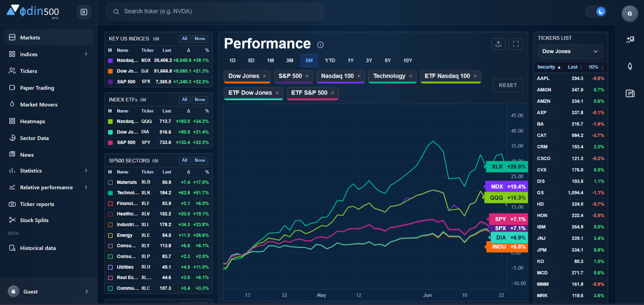This screenshot has width=644, height=305.
Task: Select All in Key US Indices
Action: click(x=184, y=39)
